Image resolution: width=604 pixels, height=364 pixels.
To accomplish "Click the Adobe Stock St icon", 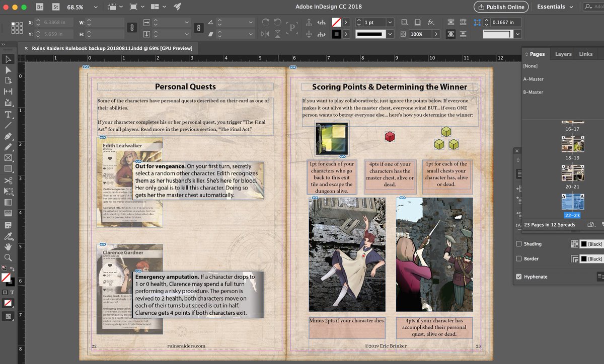I will (x=55, y=7).
